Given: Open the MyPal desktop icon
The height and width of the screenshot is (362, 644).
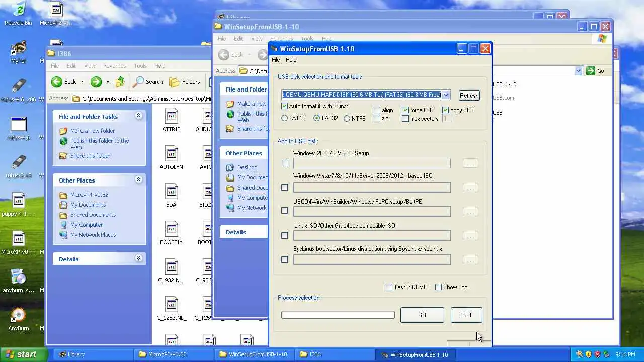Looking at the screenshot, I should click(x=18, y=52).
